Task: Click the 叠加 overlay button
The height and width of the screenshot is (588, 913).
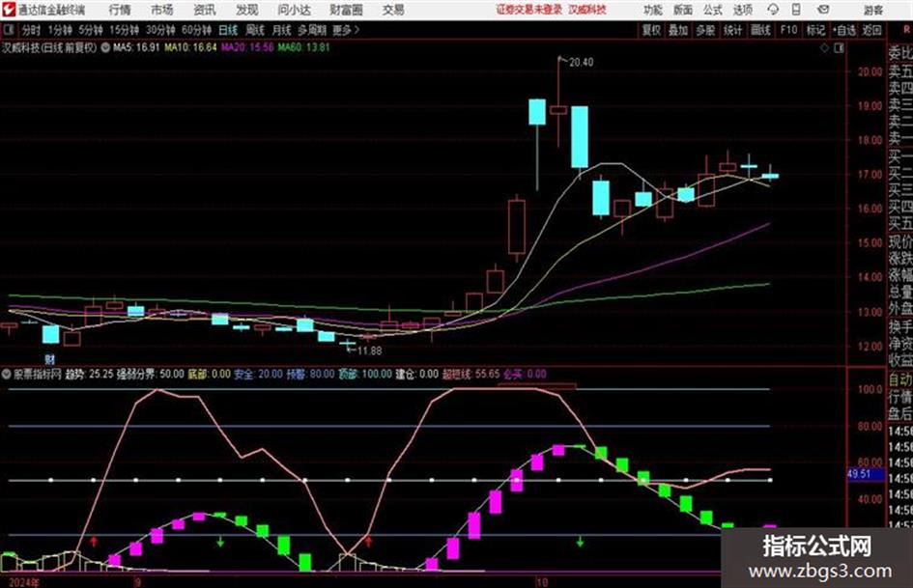Action: (678, 30)
